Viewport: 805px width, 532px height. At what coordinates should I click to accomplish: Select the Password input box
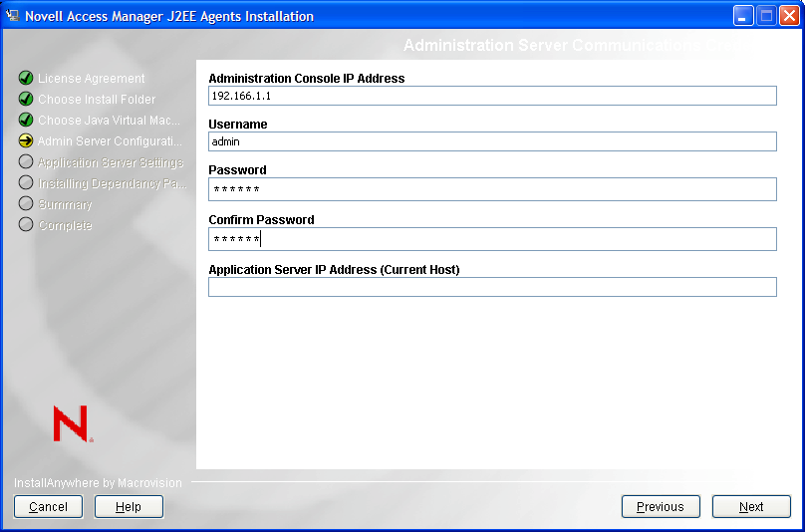point(492,189)
